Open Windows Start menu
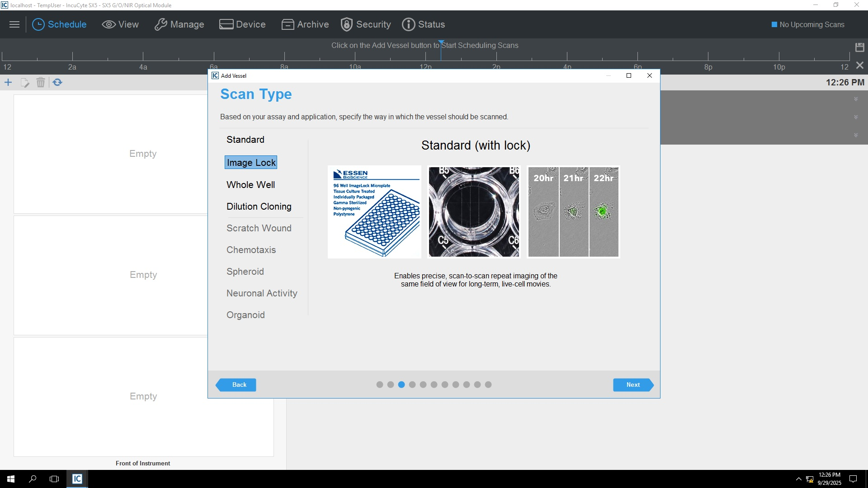The image size is (868, 488). [11, 479]
